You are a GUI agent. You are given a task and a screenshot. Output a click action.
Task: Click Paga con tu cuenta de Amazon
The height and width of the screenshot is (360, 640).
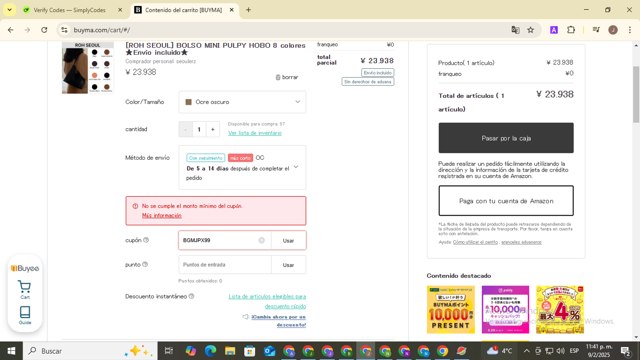(506, 201)
